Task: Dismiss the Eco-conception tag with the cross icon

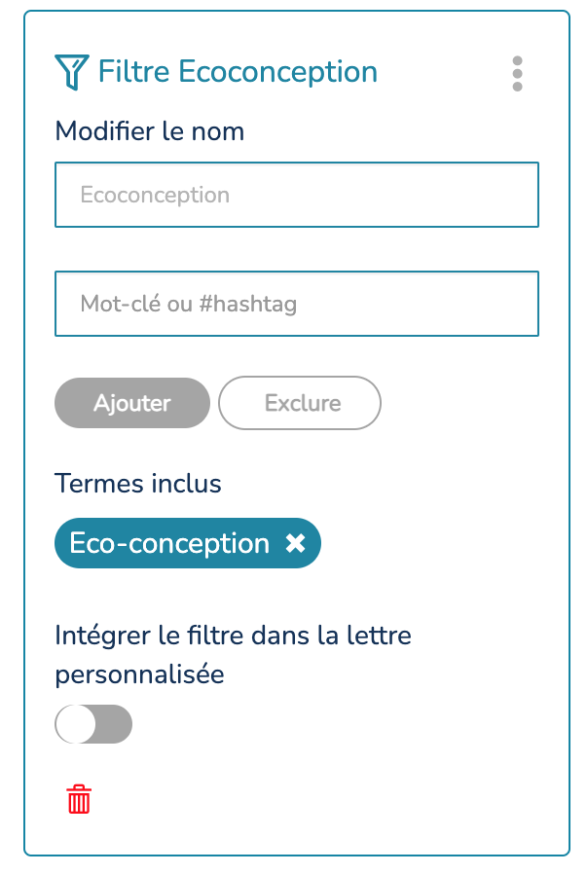Action: 295,543
